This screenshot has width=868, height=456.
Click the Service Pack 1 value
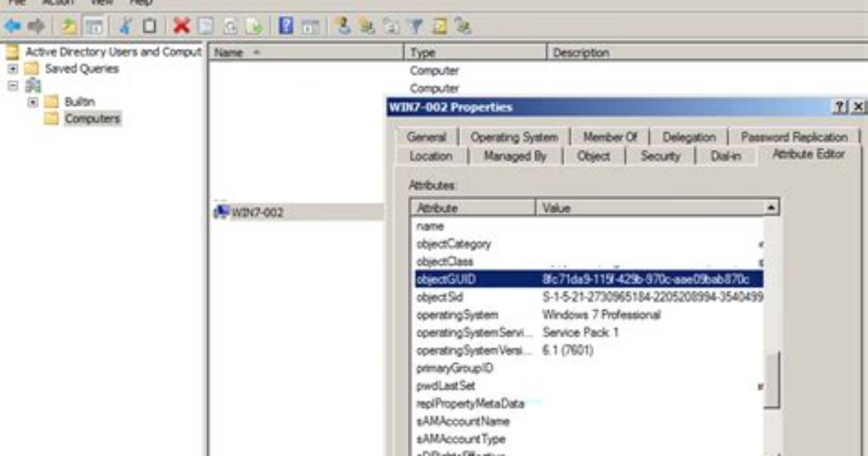coord(580,333)
